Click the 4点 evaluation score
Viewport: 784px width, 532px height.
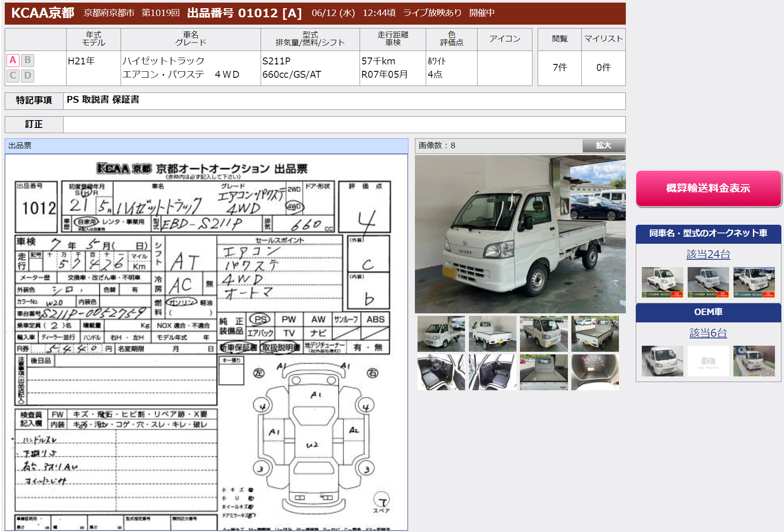point(435,74)
